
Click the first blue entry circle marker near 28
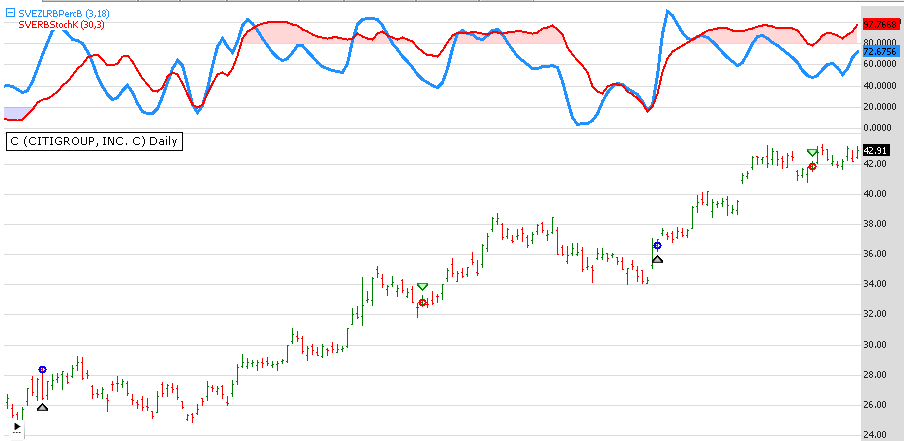tap(42, 370)
